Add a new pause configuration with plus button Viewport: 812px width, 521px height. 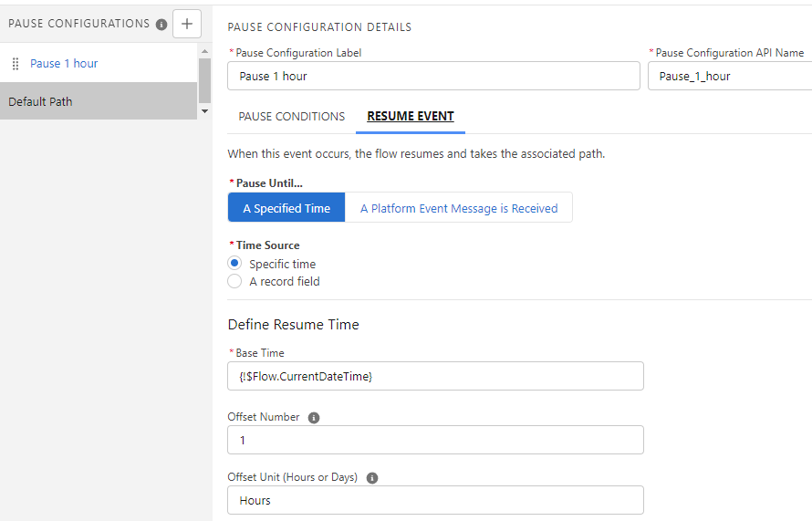click(x=186, y=24)
